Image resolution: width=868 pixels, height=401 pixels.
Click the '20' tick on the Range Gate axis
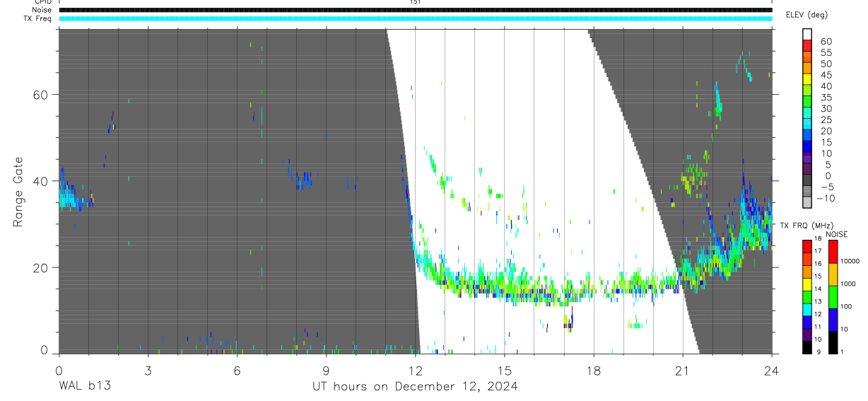(x=42, y=268)
